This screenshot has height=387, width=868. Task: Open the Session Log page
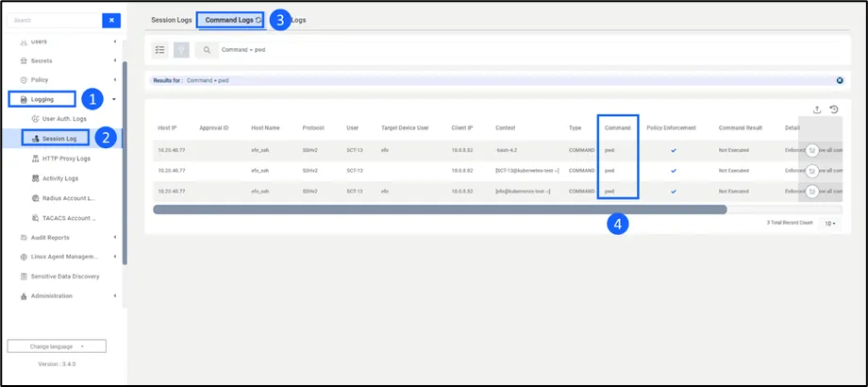[59, 139]
